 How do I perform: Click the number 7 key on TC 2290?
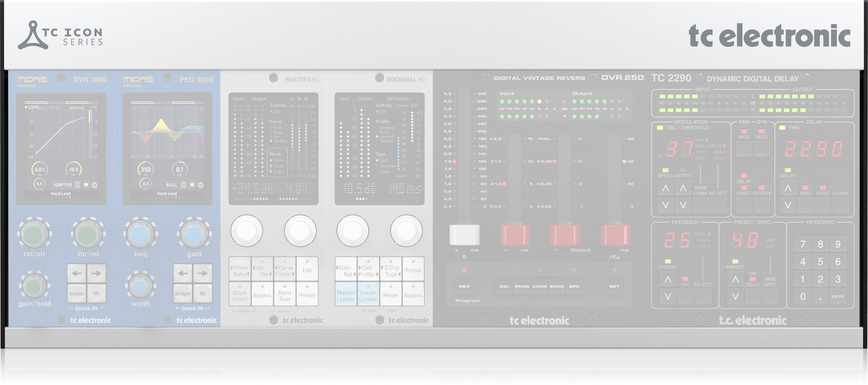[x=803, y=244]
